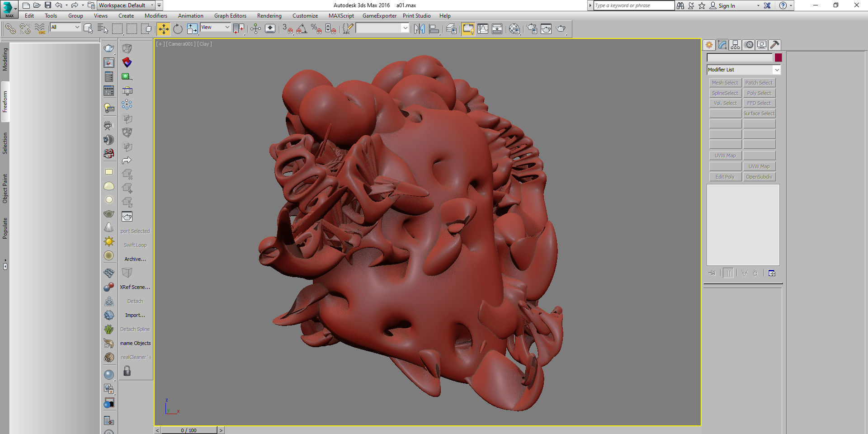Open the Rendering menu
The image size is (868, 434).
[x=269, y=16]
